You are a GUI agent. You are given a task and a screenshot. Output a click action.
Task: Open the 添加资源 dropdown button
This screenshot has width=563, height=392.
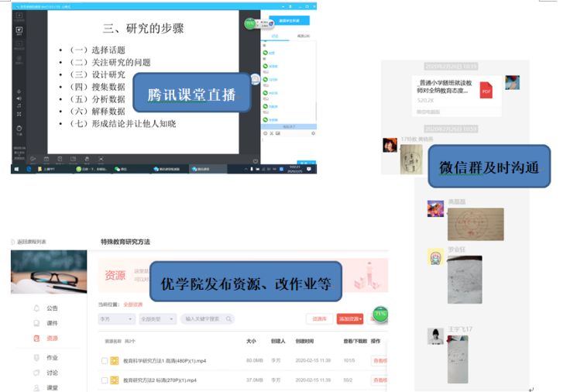coord(350,318)
